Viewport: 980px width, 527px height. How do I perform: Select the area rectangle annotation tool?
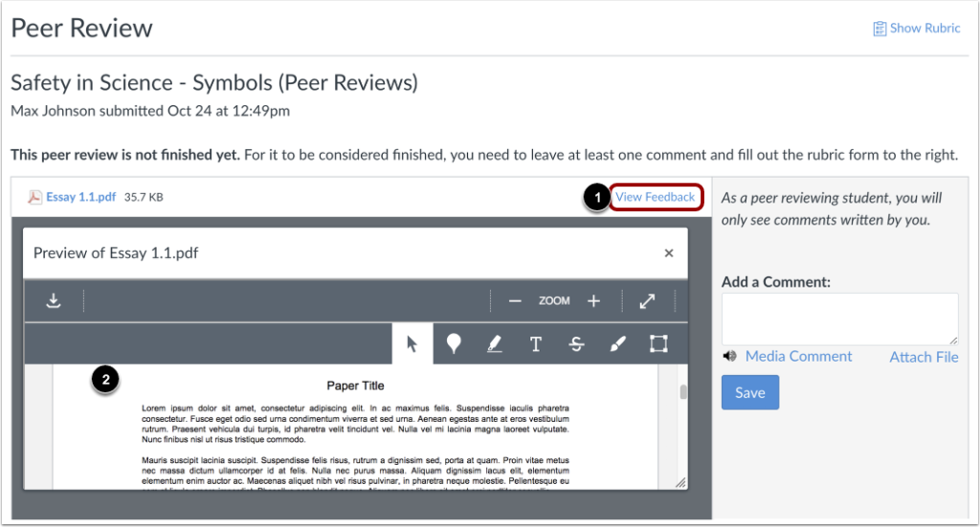click(x=658, y=344)
